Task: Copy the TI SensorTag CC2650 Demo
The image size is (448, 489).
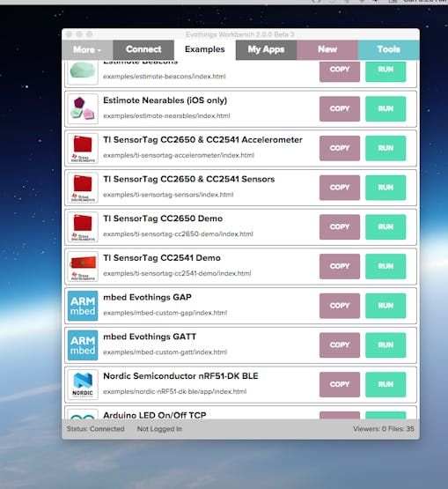Action: 340,226
